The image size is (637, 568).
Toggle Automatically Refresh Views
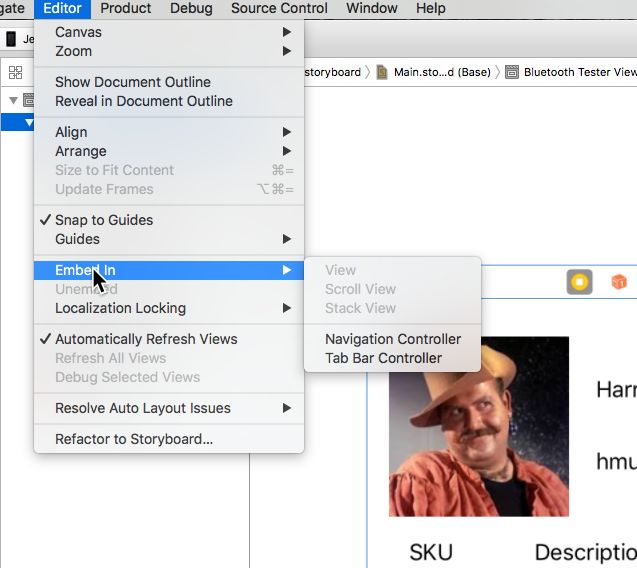click(x=169, y=339)
